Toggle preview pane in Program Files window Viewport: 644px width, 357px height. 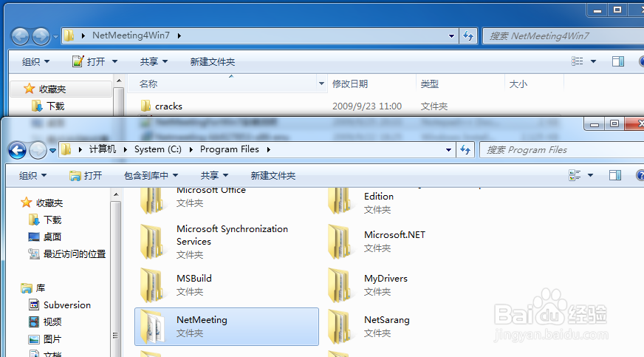click(x=615, y=175)
